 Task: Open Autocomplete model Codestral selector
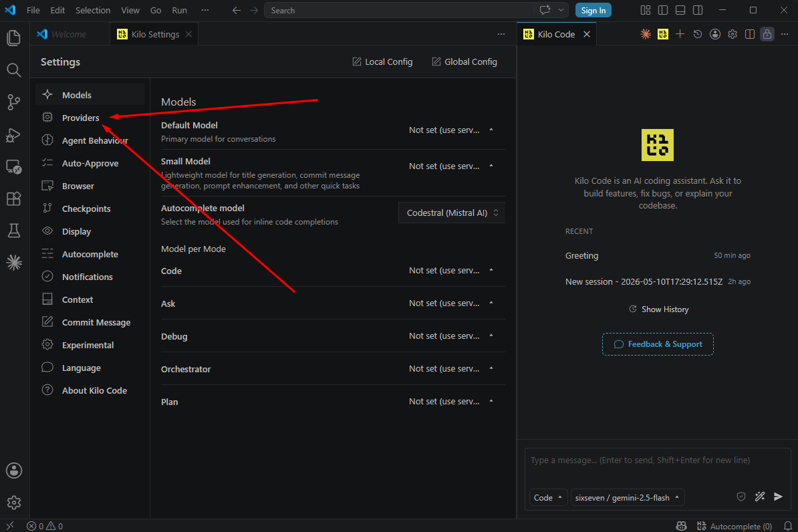click(x=452, y=213)
